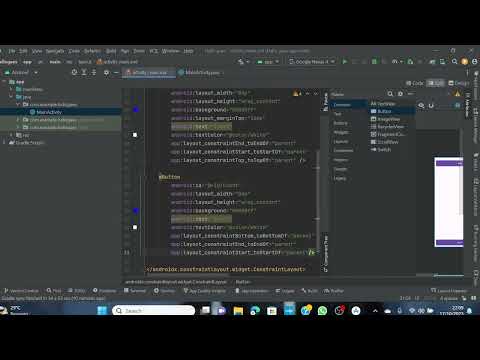
Task: Click the Search Everywhere magnifier icon
Action: click(454, 62)
